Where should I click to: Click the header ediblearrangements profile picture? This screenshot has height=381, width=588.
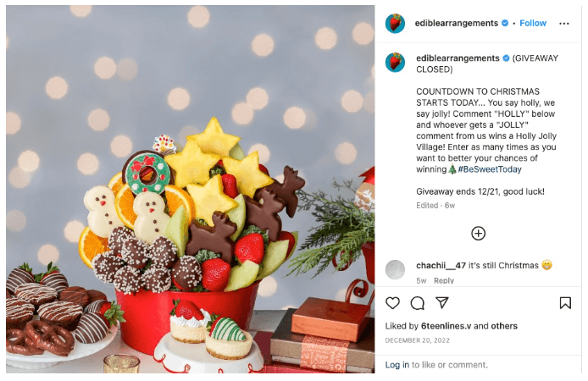point(395,23)
